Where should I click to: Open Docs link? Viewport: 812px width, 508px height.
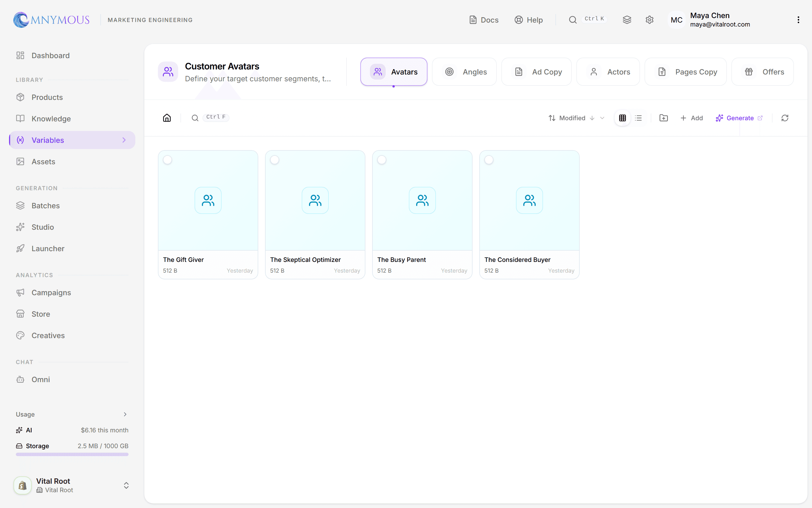click(x=484, y=20)
